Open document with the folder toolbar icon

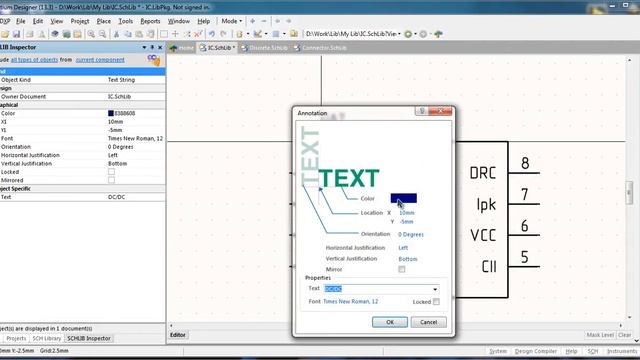[5, 34]
